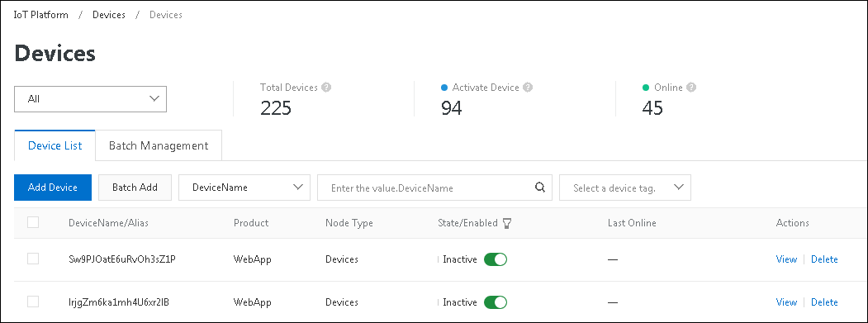Select device name Sw9PJOatE6uRvOh3sZ1P text

pyautogui.click(x=122, y=259)
